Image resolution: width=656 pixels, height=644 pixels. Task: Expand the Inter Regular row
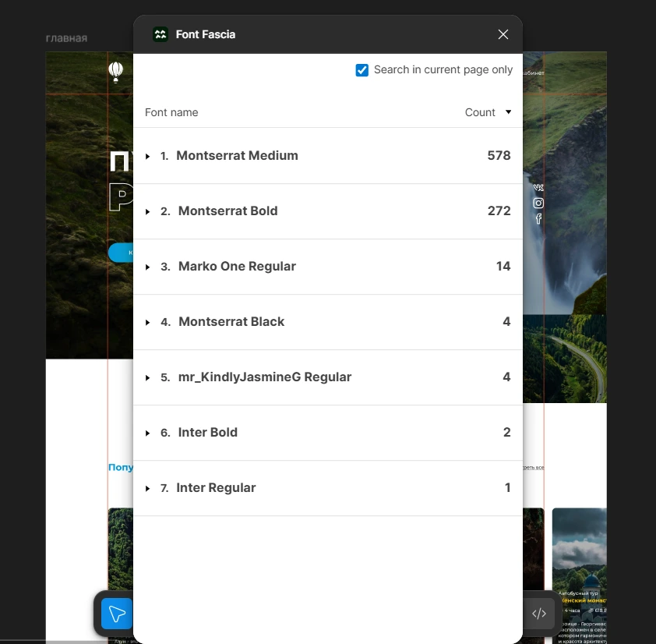[x=148, y=488]
